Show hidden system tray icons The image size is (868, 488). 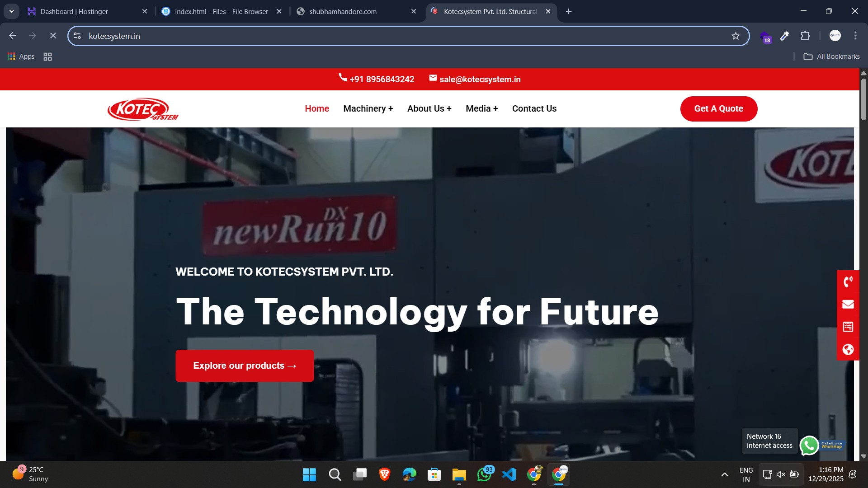tap(724, 474)
